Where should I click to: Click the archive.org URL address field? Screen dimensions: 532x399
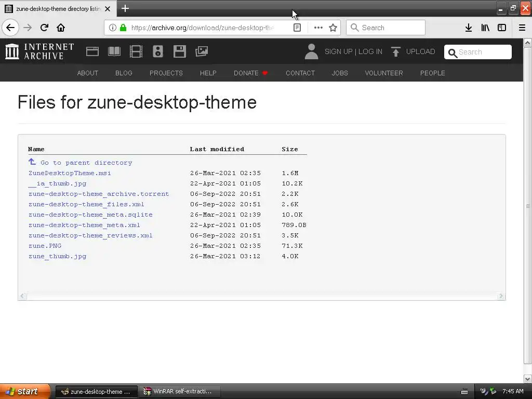(x=203, y=28)
